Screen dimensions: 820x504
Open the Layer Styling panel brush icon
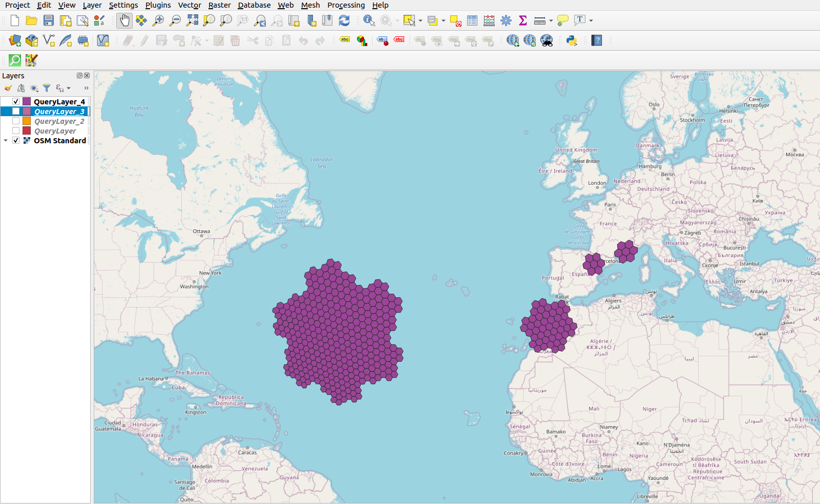click(x=8, y=88)
